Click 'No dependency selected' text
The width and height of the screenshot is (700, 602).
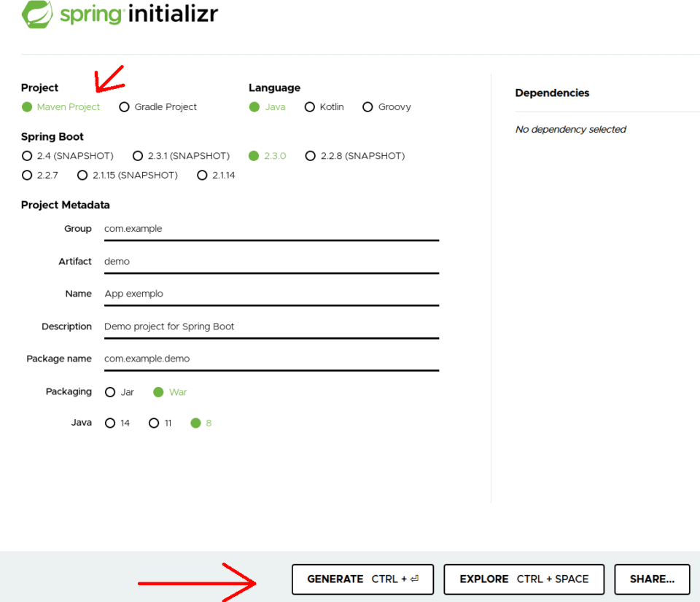(570, 130)
